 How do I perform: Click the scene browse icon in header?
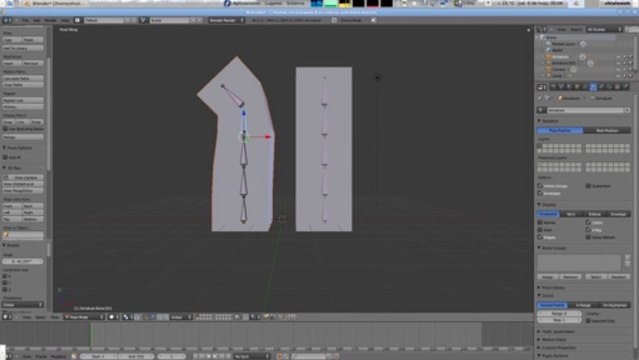(143, 20)
